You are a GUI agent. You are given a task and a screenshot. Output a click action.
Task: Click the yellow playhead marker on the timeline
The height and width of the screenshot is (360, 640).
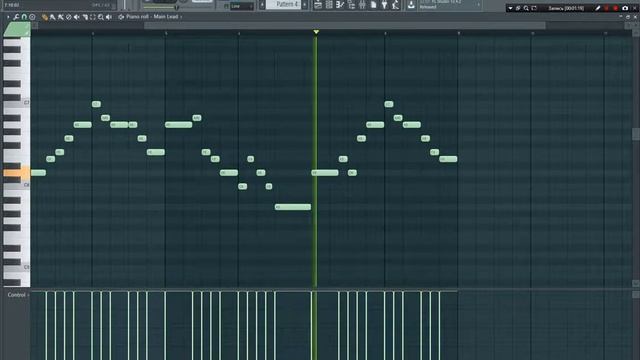point(316,32)
